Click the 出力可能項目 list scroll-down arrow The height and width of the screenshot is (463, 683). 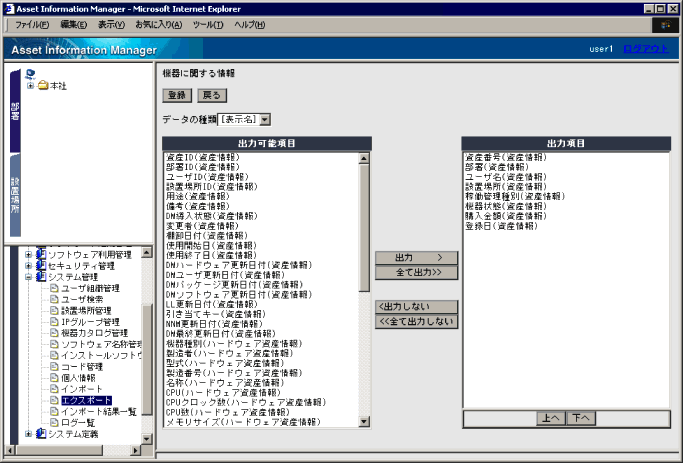(364, 422)
